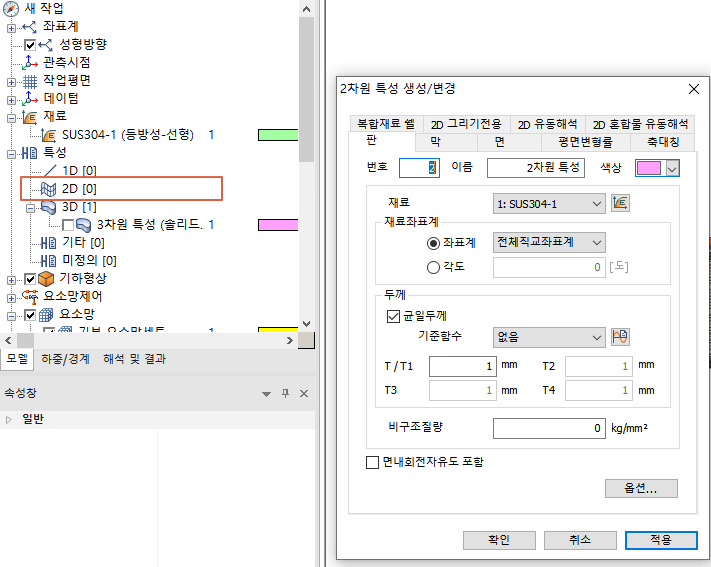Click the 재료 material icon
The width and height of the screenshot is (711, 567).
click(x=30, y=117)
